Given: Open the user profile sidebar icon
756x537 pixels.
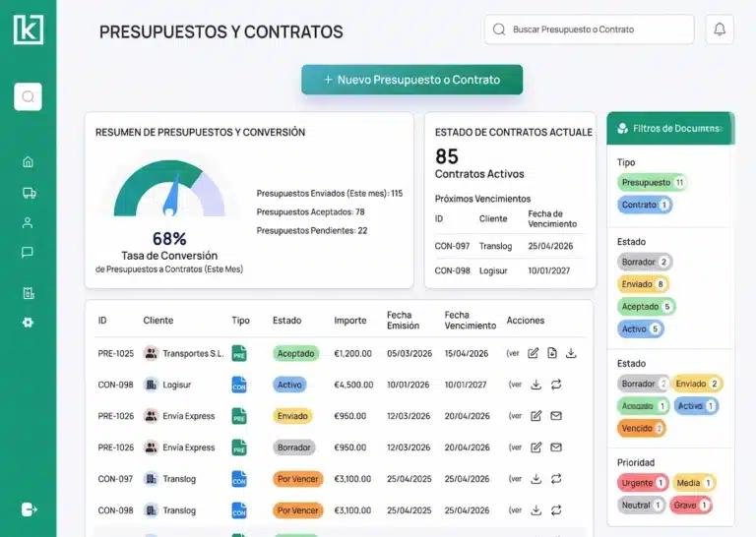Looking at the screenshot, I should [28, 222].
